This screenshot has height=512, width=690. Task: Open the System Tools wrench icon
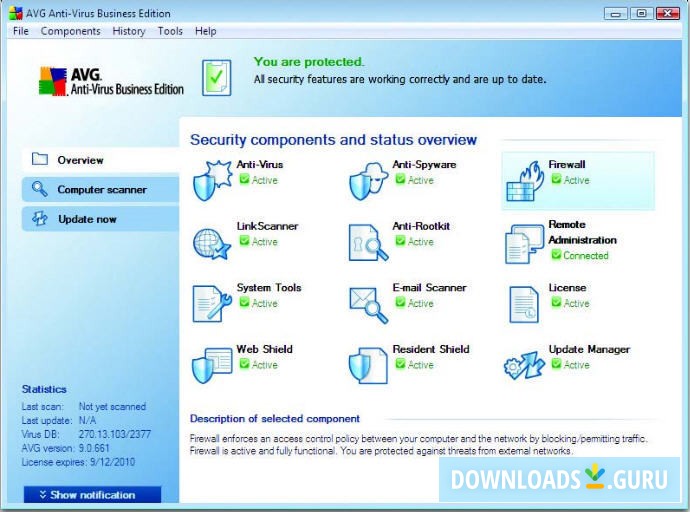[x=212, y=304]
